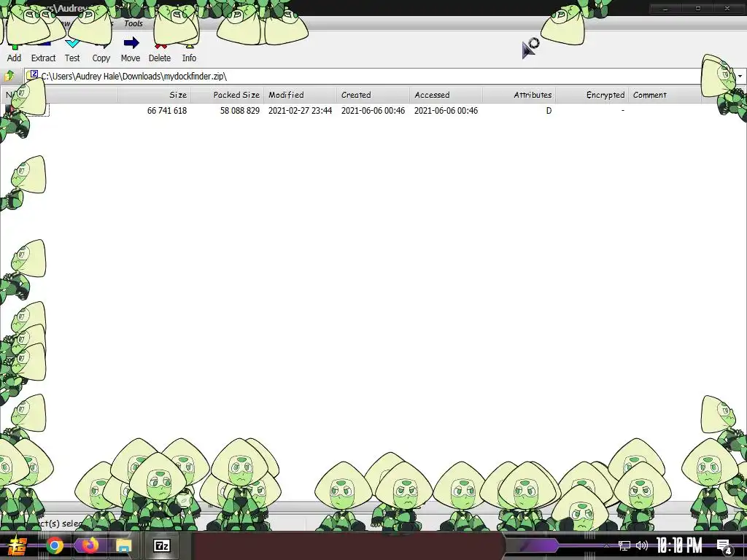Select the size value 66 741 618
Image resolution: width=747 pixels, height=560 pixels.
point(167,111)
